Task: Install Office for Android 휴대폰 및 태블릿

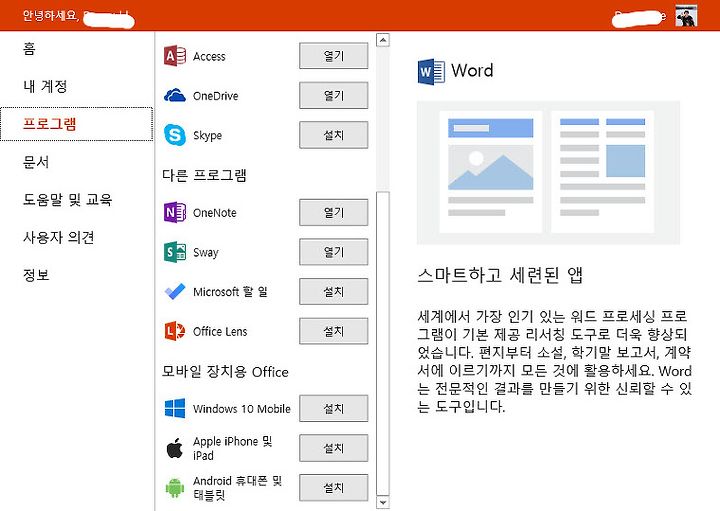Action: point(333,488)
